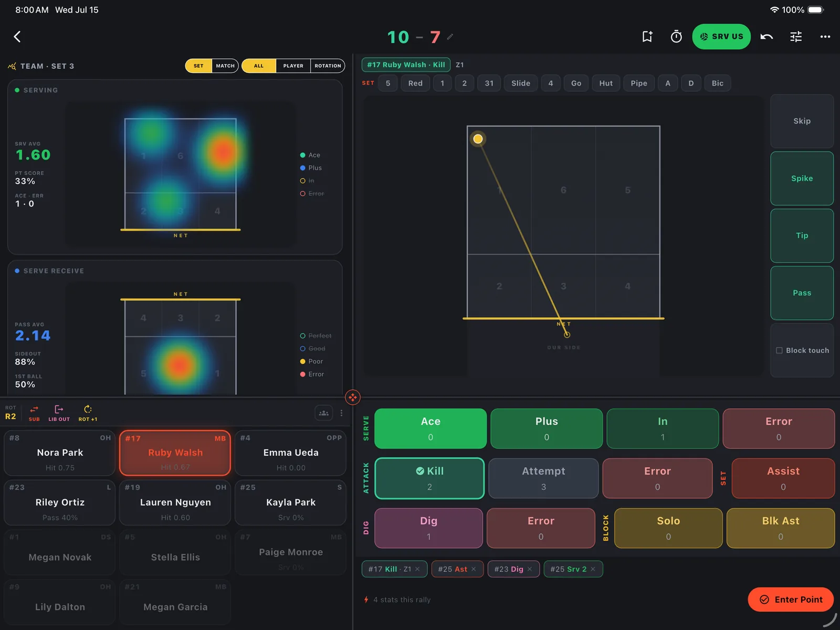Undo the last stat entry
Screen dimensions: 840x630
pyautogui.click(x=766, y=37)
